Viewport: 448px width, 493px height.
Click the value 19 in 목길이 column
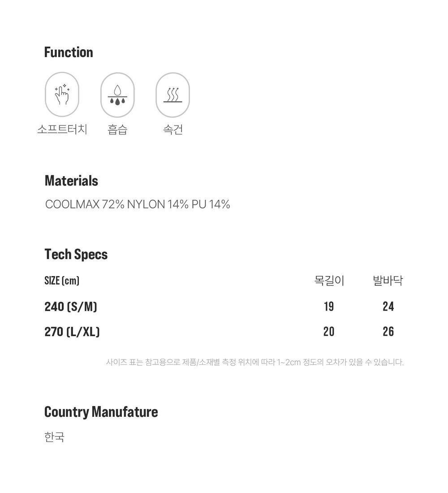[x=329, y=307]
